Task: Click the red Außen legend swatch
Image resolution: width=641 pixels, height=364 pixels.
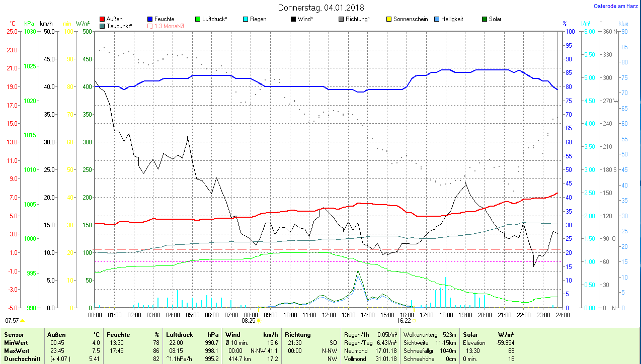Action: pos(103,19)
